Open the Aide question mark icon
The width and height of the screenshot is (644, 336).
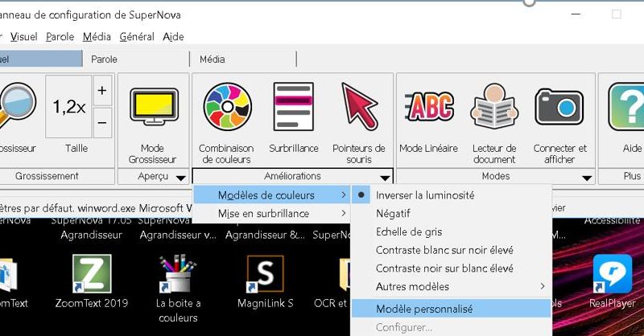(626, 107)
